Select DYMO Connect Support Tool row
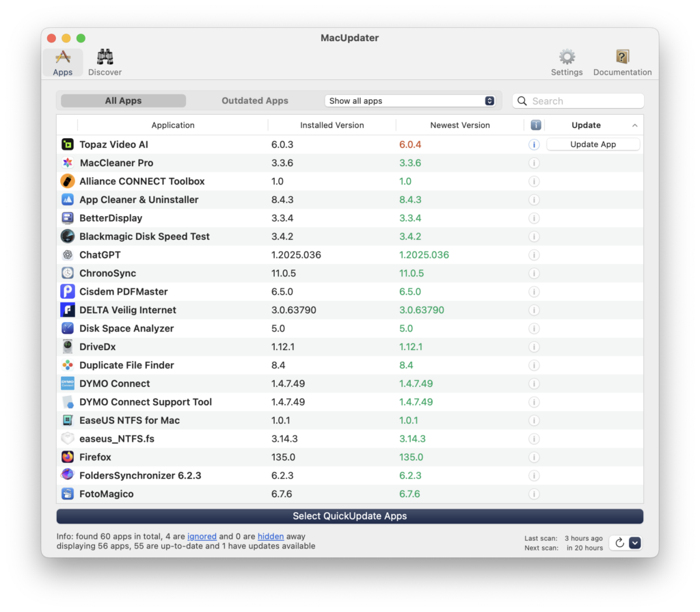The width and height of the screenshot is (700, 612). coord(349,402)
